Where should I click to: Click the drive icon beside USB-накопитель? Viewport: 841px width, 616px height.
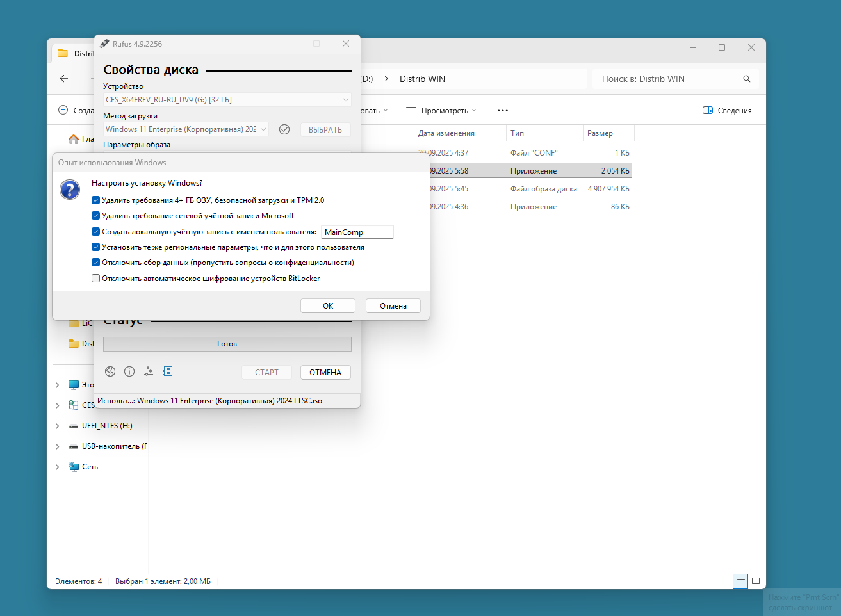[74, 446]
